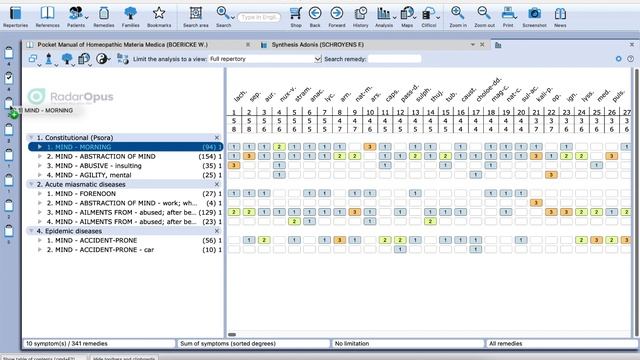Click the chess pawn analysis strategy icon
This screenshot has height=360, width=640.
[x=49, y=59]
